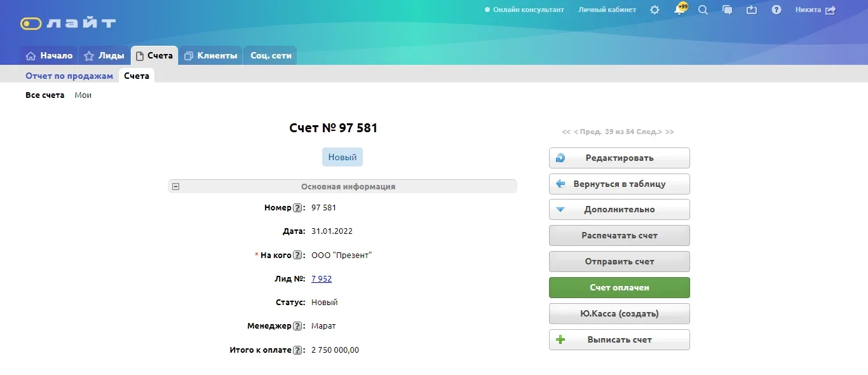Click Выписать счет button
The width and height of the screenshot is (868, 375).
tap(620, 340)
